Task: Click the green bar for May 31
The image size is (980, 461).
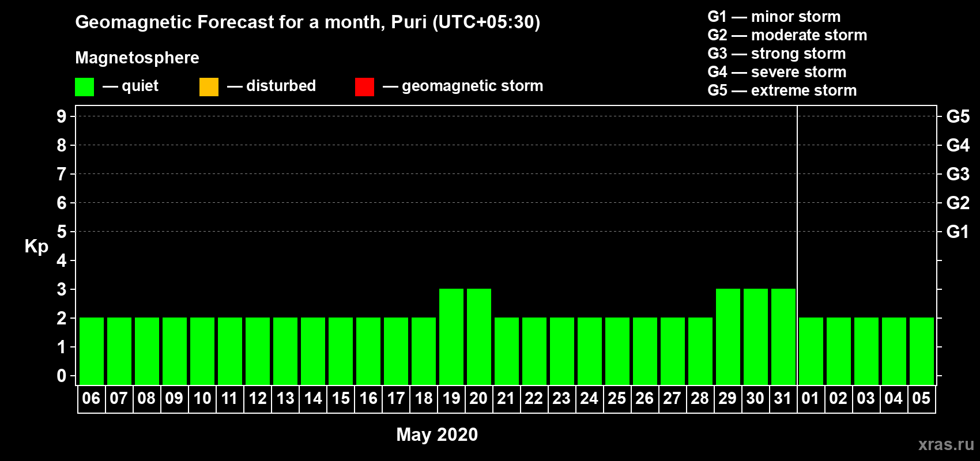Action: [x=783, y=337]
